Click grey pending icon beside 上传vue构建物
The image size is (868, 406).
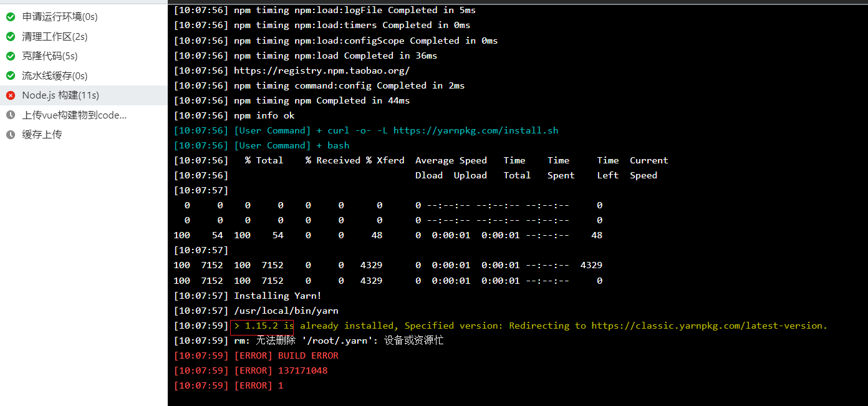(11, 115)
